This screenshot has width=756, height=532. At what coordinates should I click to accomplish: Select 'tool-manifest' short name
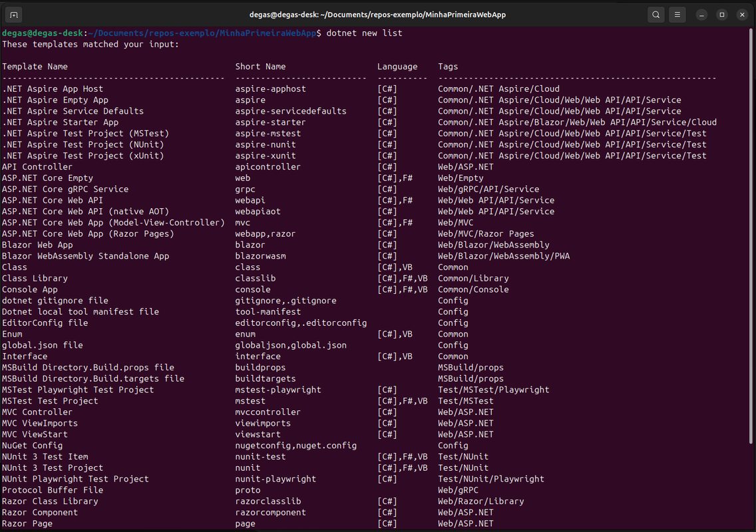tap(268, 312)
